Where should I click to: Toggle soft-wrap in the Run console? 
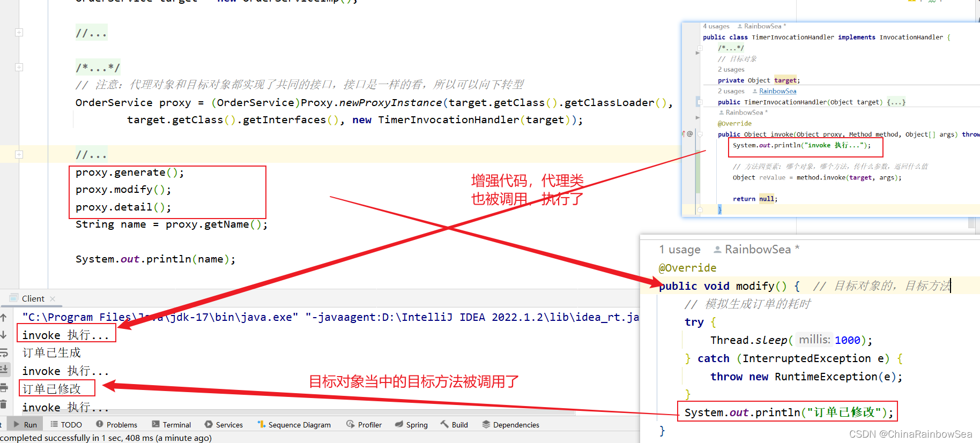point(3,352)
